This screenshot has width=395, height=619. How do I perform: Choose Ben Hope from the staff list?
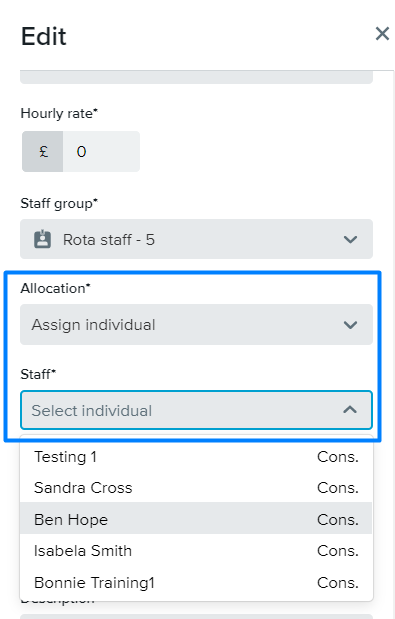pyautogui.click(x=196, y=518)
